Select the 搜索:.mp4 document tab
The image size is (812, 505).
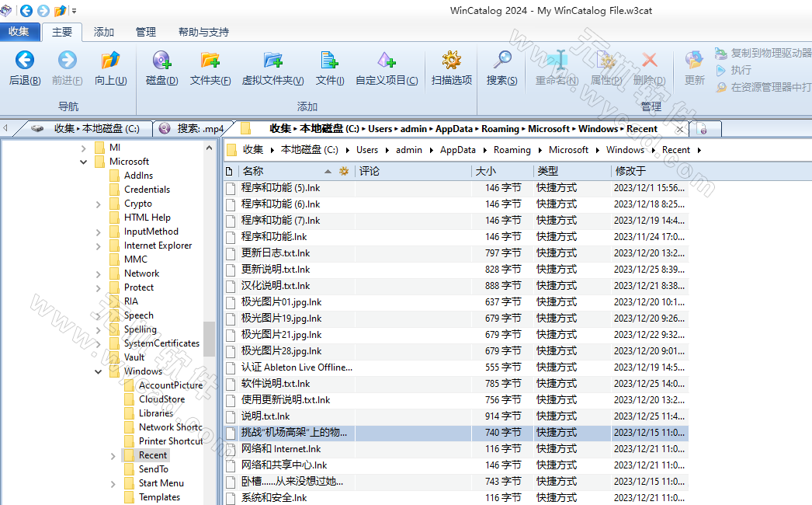(192, 128)
